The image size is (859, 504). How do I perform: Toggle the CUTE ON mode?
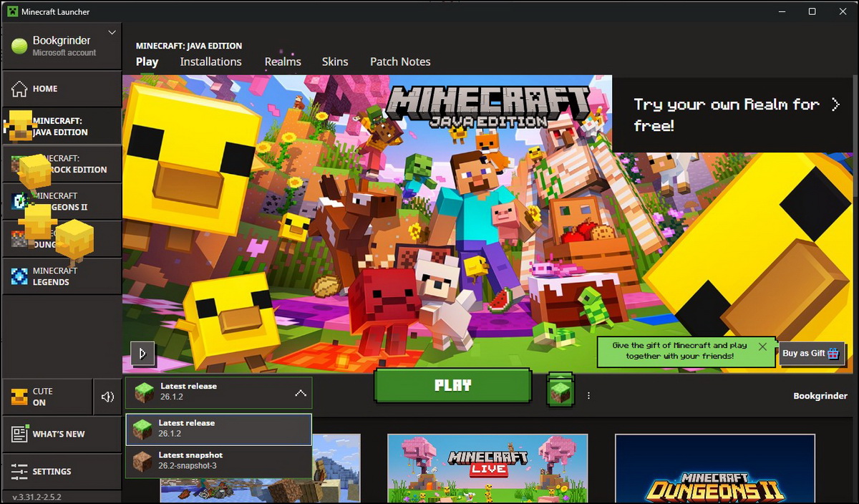[47, 397]
